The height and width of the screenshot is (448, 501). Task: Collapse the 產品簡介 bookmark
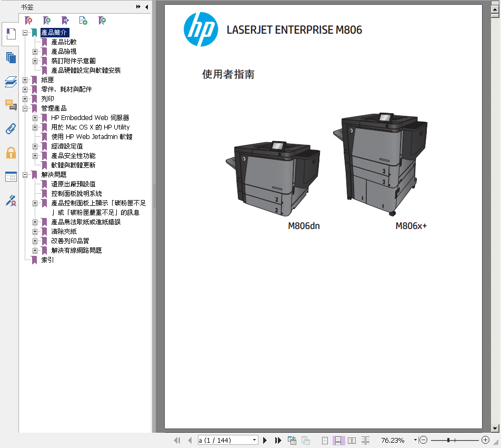click(25, 33)
